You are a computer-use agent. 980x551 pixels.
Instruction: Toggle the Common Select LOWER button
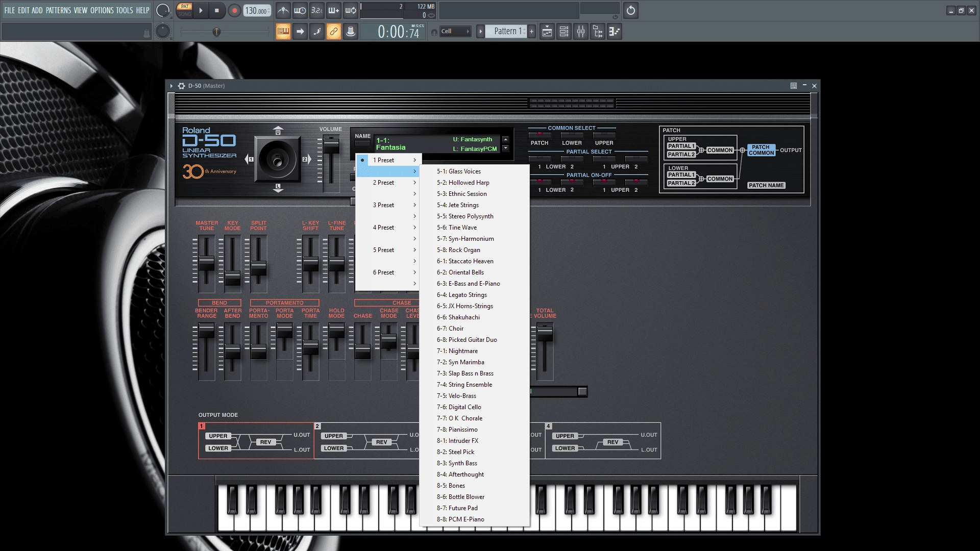click(x=572, y=135)
